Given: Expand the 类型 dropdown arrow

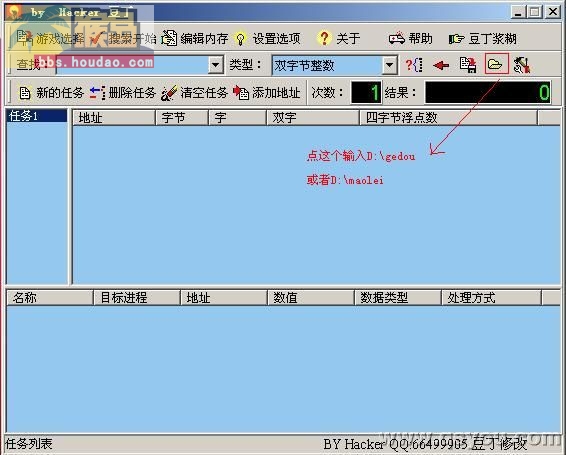Looking at the screenshot, I should pyautogui.click(x=389, y=65).
